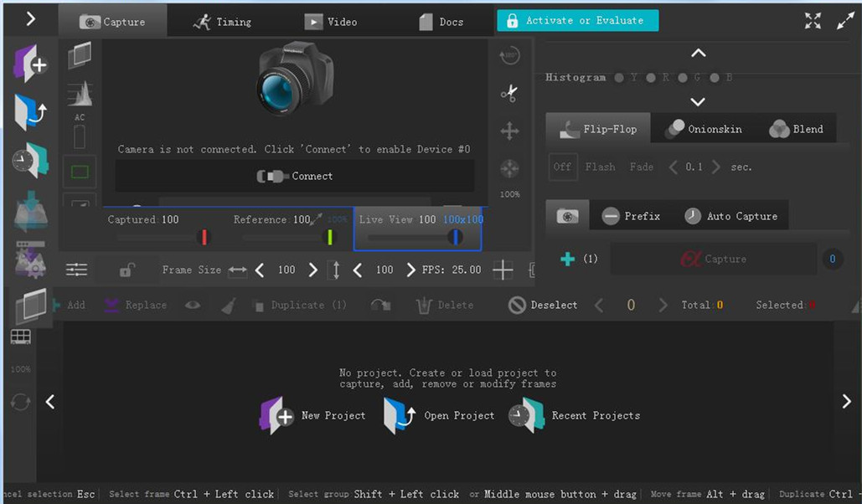Toggle the Off flip-flop switch
This screenshot has height=504, width=862.
562,167
